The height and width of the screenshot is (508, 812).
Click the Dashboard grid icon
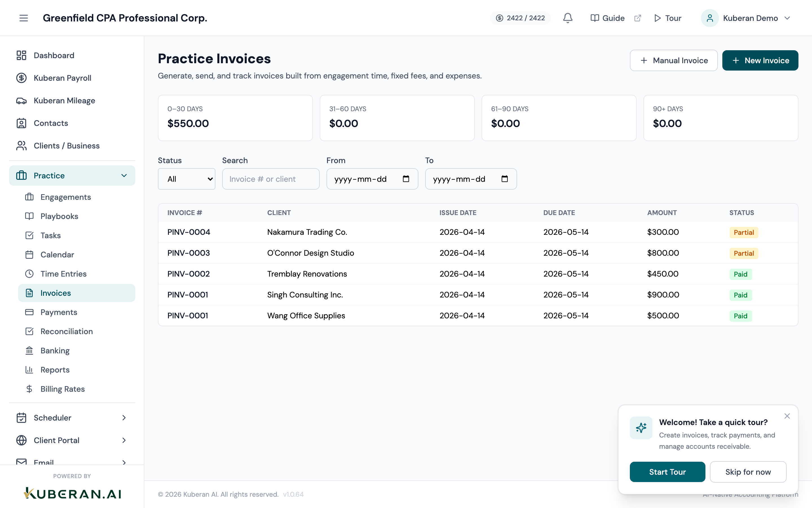21,55
